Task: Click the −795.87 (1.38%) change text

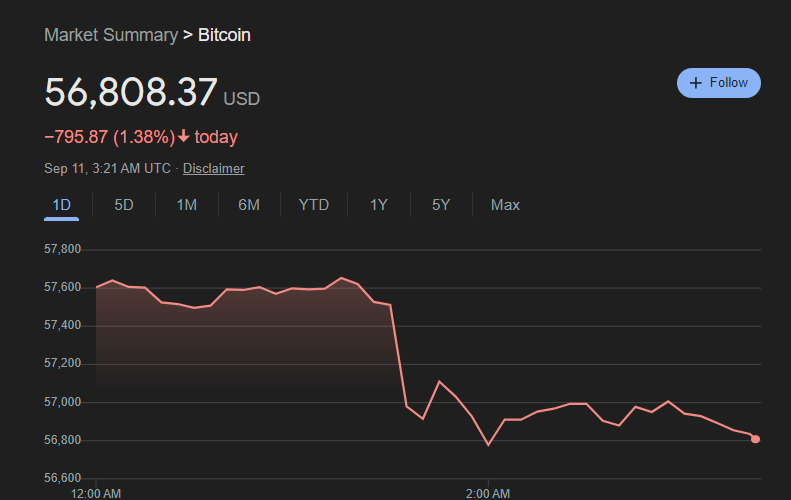Action: (110, 137)
